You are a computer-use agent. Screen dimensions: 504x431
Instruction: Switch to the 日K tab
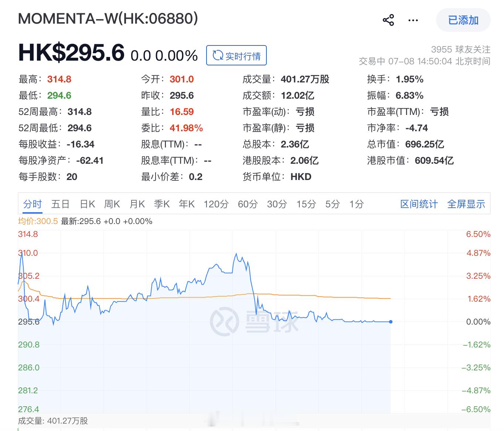(x=88, y=204)
